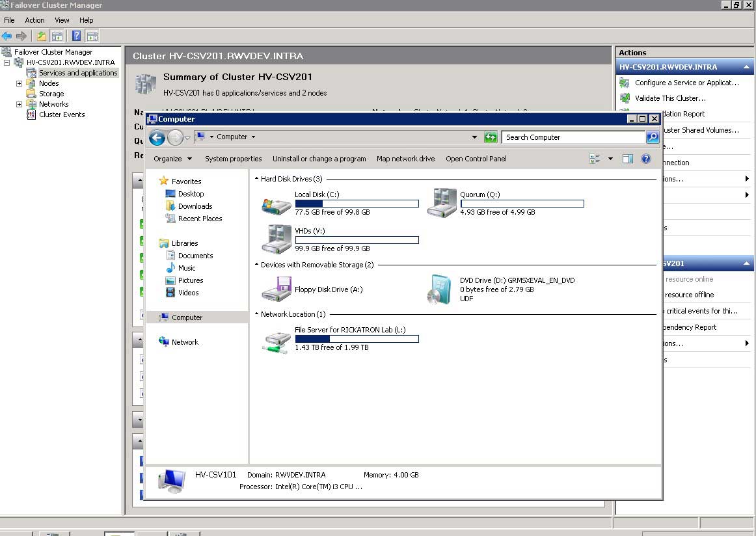Click the Refresh icon beside address bar
Screen dimensions: 756x536
[x=491, y=137]
